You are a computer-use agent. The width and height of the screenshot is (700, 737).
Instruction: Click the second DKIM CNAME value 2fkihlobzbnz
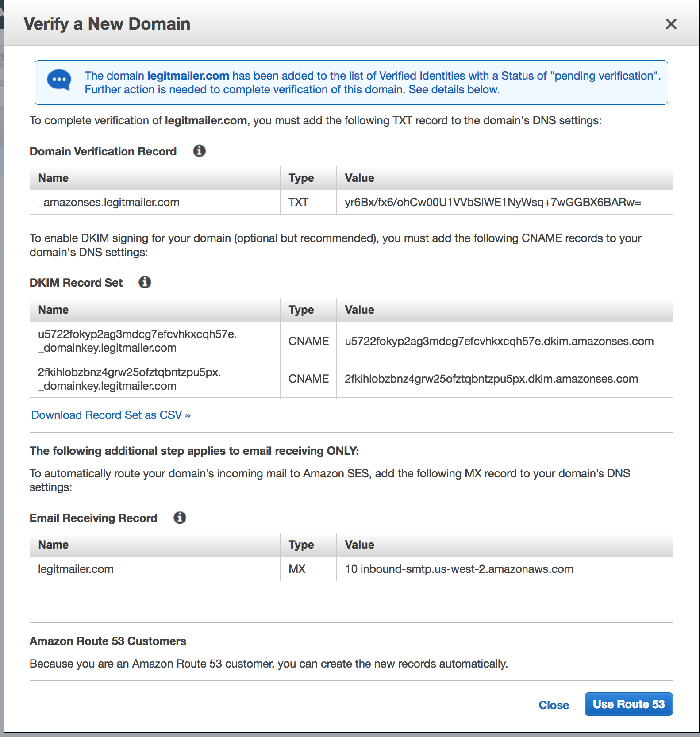491,379
